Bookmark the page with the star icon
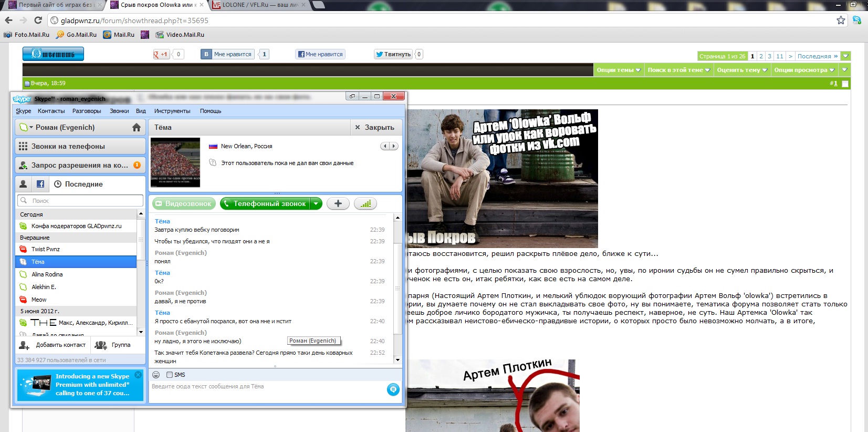868x432 pixels. tap(841, 20)
